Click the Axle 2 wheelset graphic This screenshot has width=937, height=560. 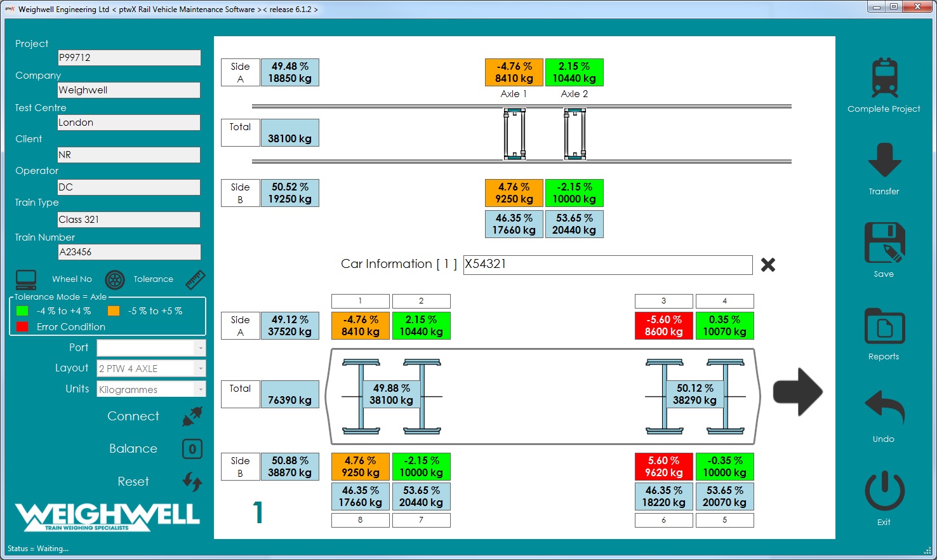click(x=575, y=133)
